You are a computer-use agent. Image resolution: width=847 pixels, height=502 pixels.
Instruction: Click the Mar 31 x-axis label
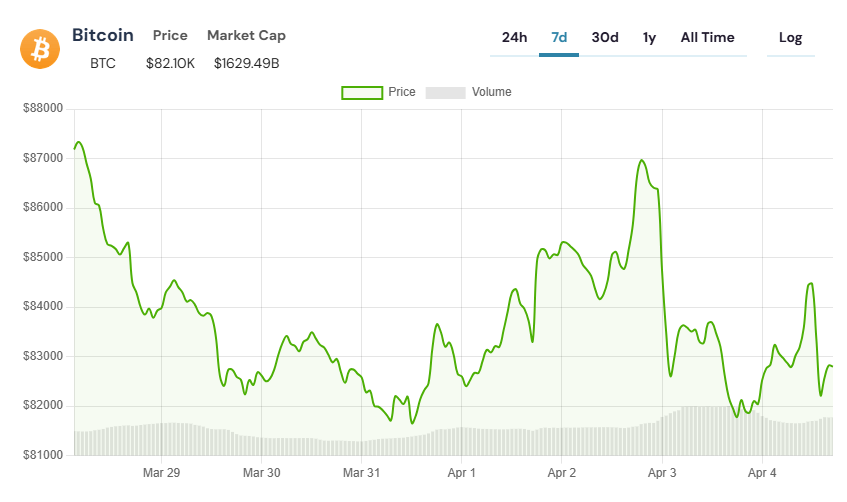361,473
